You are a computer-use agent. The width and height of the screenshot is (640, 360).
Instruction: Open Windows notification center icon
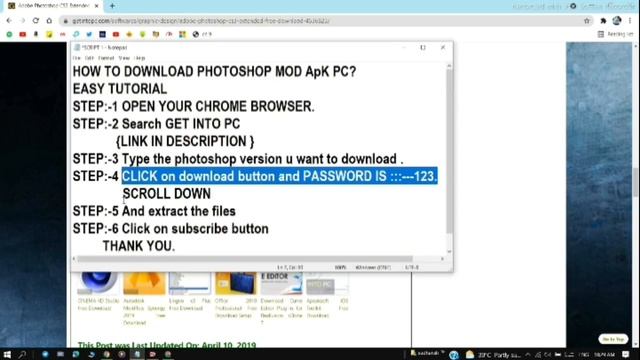point(626,355)
